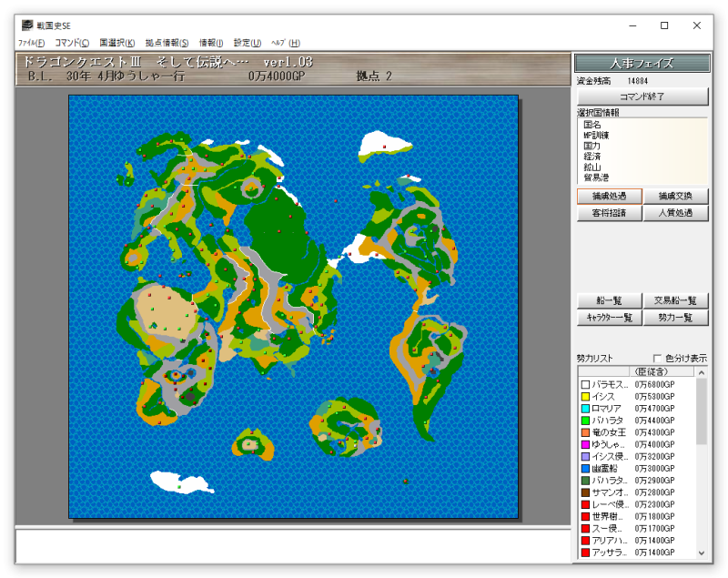Click the lavender swatch in the 3200GP row
The image size is (728, 578).
(x=585, y=457)
